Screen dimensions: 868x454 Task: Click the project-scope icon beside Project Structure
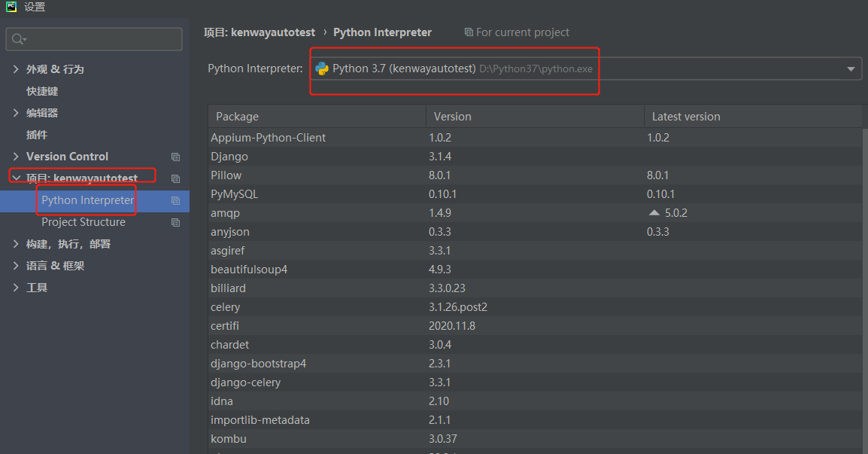[x=175, y=222]
